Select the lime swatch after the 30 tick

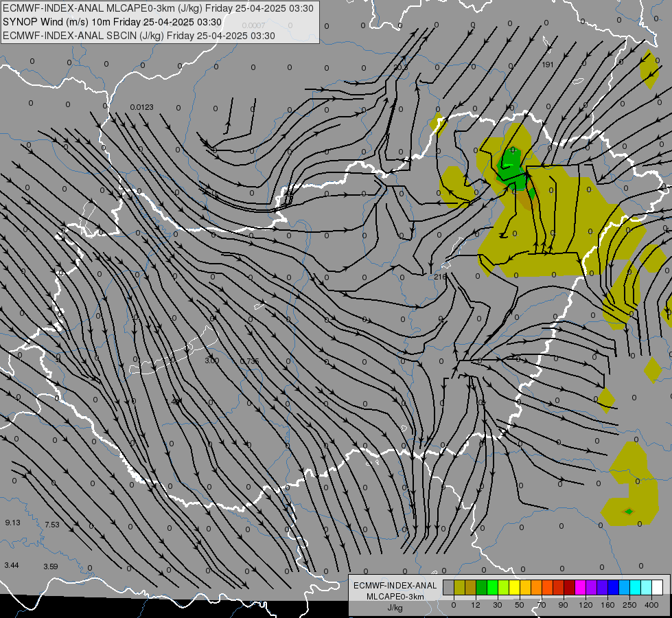point(504,587)
